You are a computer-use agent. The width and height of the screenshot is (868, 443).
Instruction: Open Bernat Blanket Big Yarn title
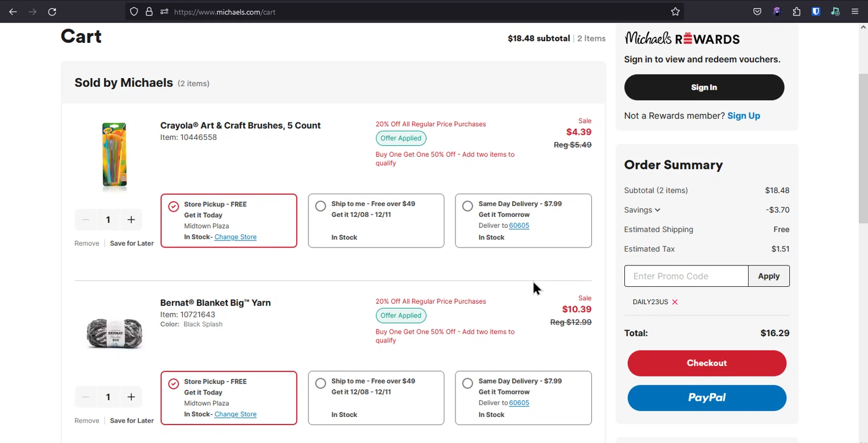215,302
